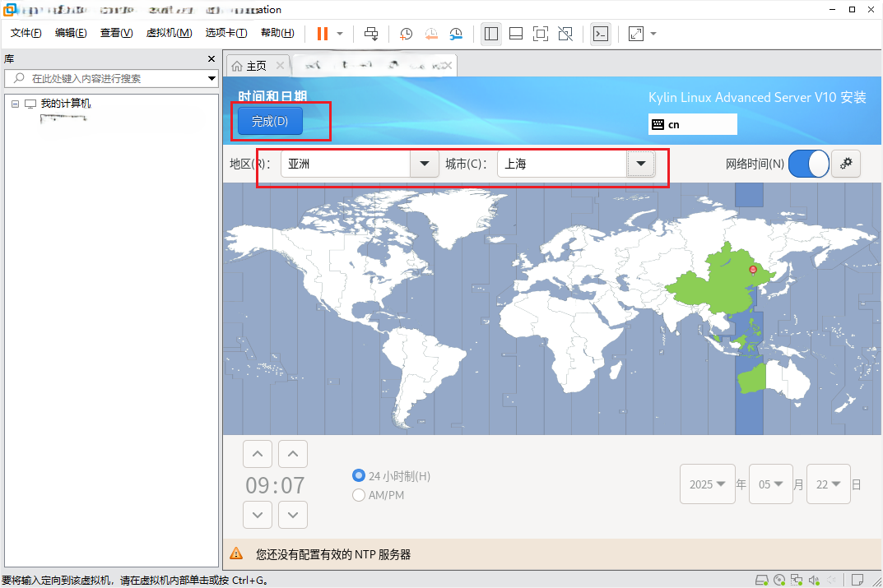Click the message log status bar icon
The image size is (883, 588).
[x=857, y=580]
